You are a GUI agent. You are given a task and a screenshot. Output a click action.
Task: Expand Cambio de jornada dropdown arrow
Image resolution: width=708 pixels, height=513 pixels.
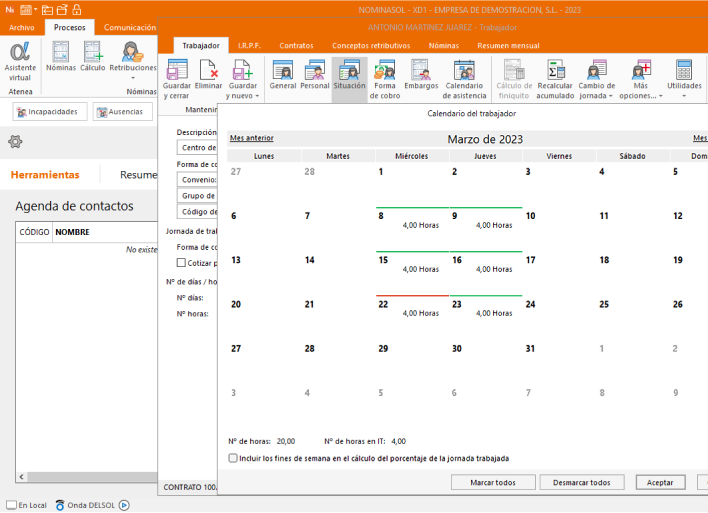click(x=610, y=96)
